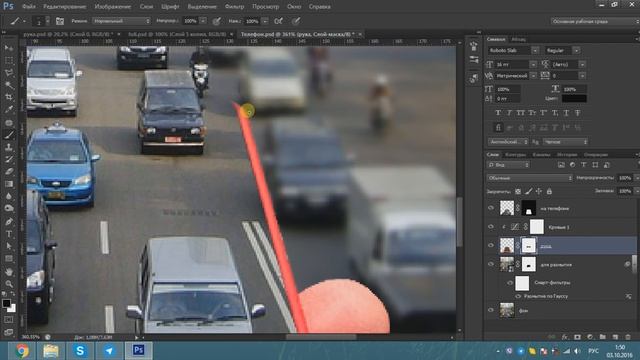Select the Gradient tool
Viewport: 640px width, 360px height.
[9, 184]
